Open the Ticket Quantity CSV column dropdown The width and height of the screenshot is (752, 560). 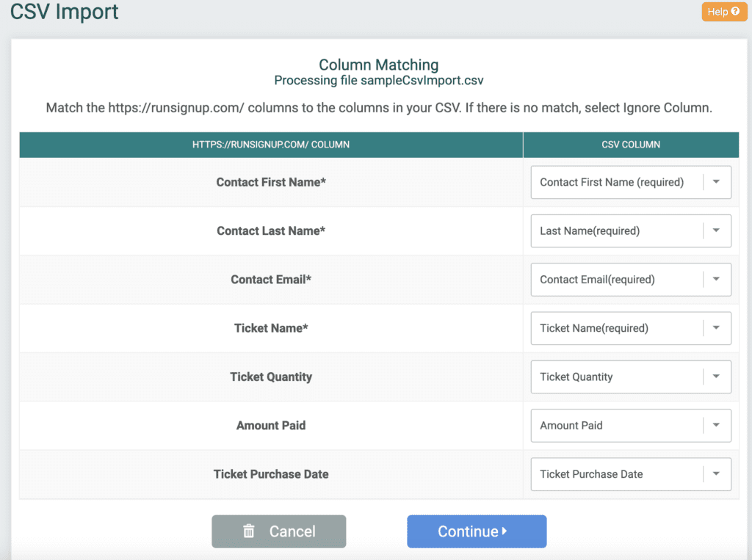(x=631, y=377)
